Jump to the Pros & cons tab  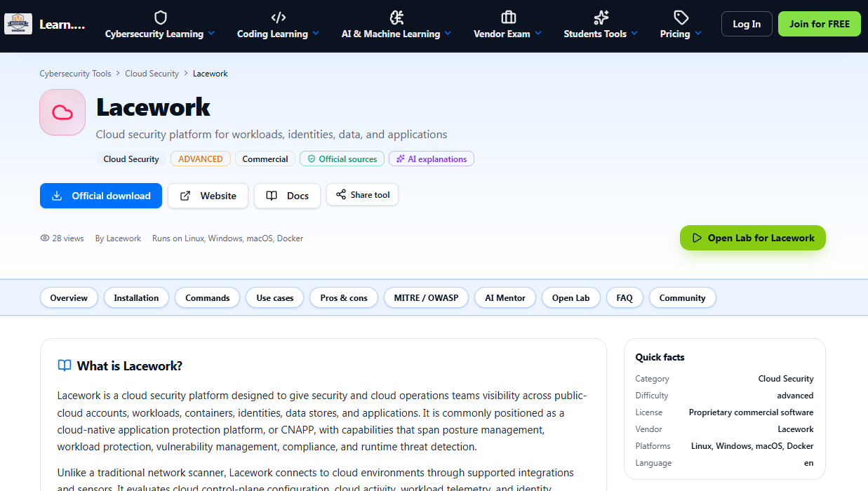pos(344,298)
